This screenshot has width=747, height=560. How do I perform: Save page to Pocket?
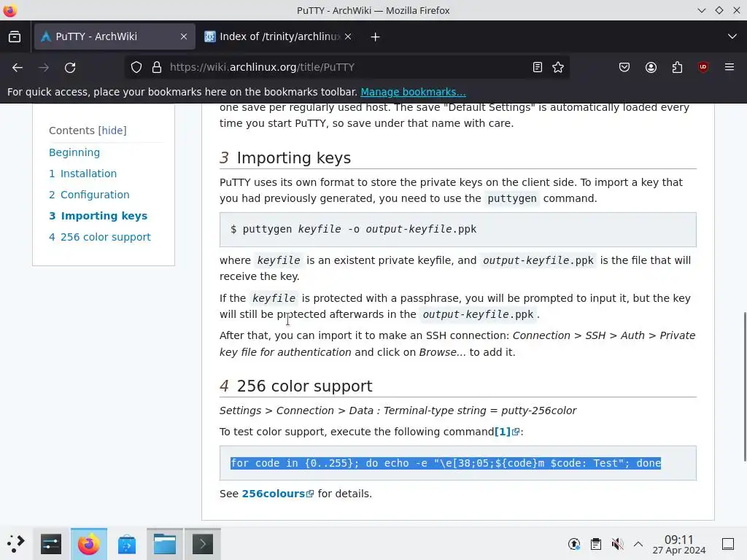pos(624,68)
